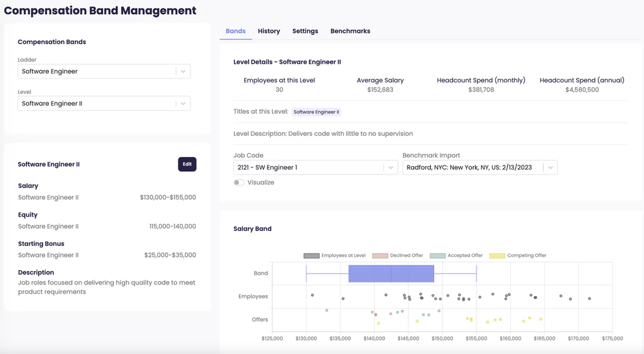Open the Level dropdown showing Software Engineer II
The width and height of the screenshot is (644, 354).
point(104,104)
